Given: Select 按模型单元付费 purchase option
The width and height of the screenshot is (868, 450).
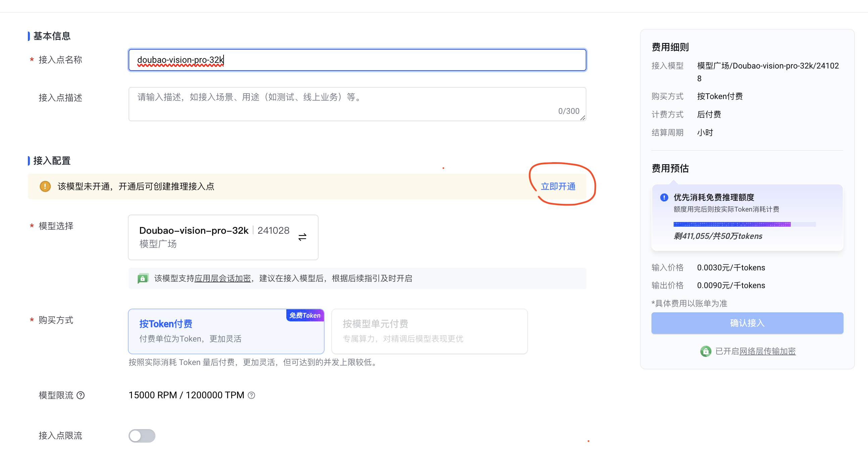Looking at the screenshot, I should (x=429, y=331).
